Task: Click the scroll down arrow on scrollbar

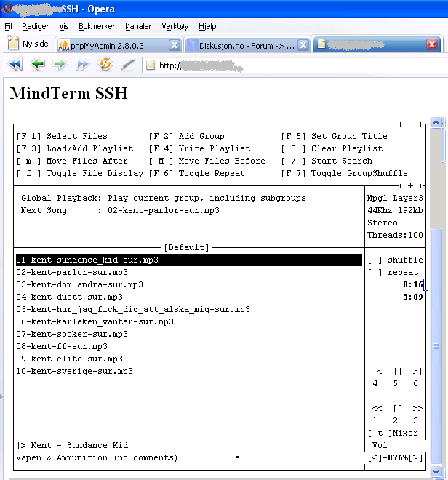Action: click(436, 472)
